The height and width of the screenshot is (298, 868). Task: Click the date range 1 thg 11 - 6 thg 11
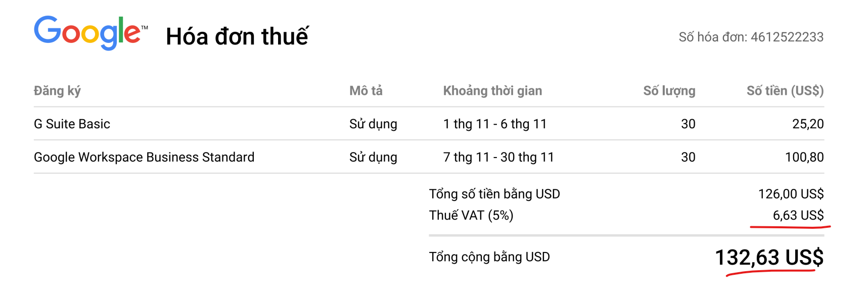(x=495, y=124)
